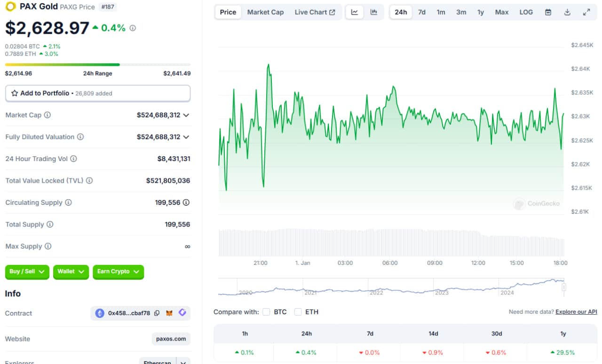Select the 24h time range
The image size is (602, 364).
click(401, 12)
